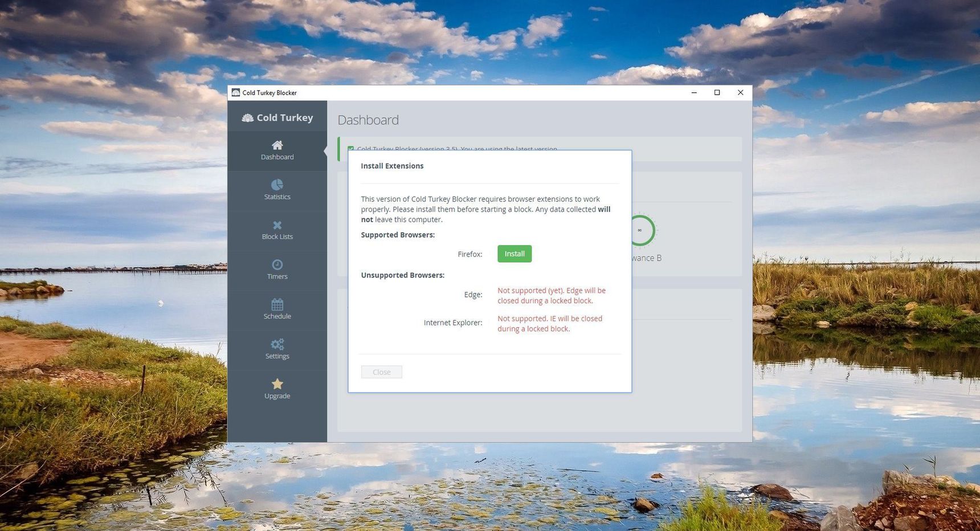Open the Schedule calendar icon

click(277, 304)
